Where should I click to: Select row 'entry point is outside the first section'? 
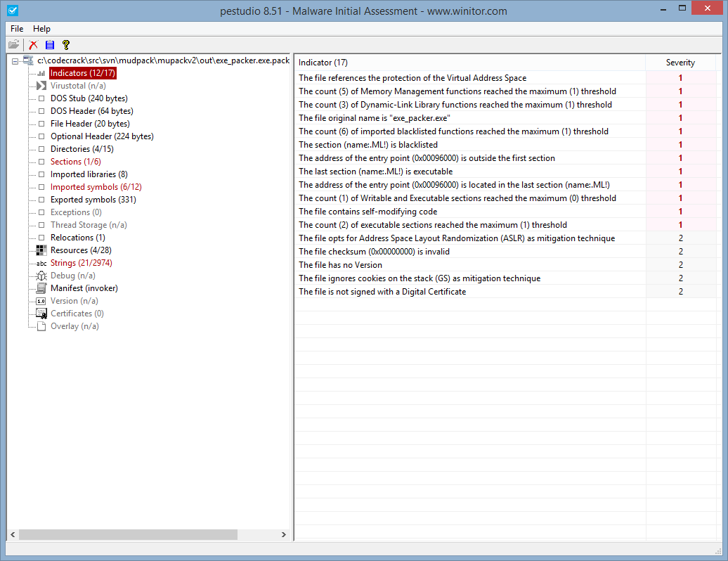505,158
